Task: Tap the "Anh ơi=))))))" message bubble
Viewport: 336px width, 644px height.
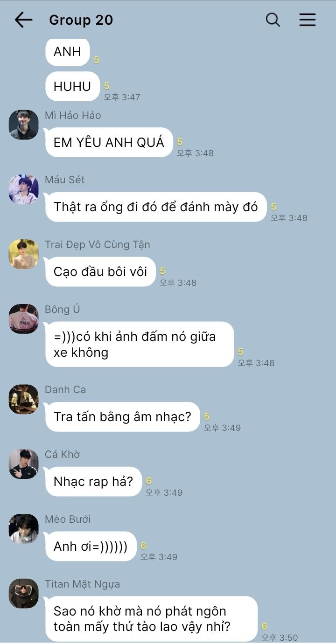Action: (91, 546)
